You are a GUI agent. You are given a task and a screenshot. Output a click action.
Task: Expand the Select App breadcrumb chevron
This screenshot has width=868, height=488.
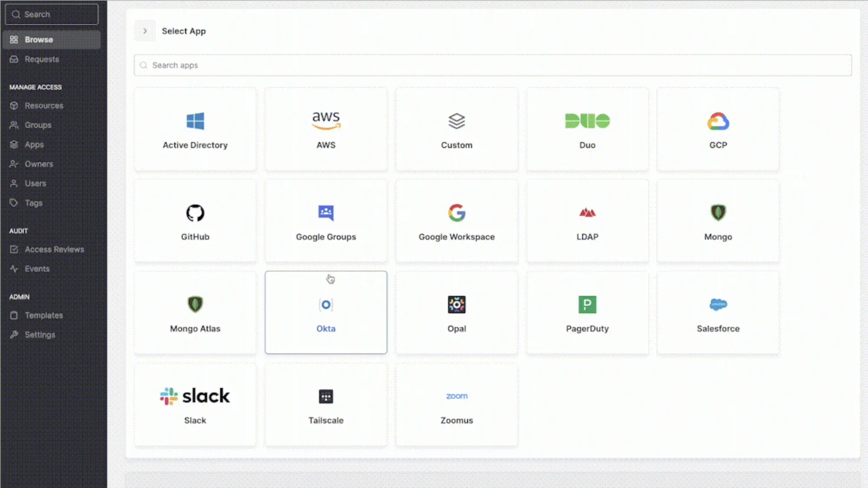point(145,31)
